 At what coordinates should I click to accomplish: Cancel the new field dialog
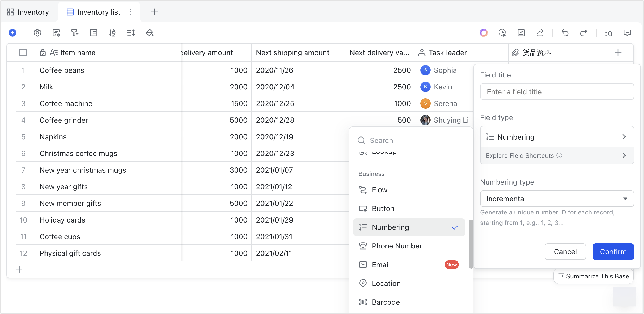click(x=565, y=252)
